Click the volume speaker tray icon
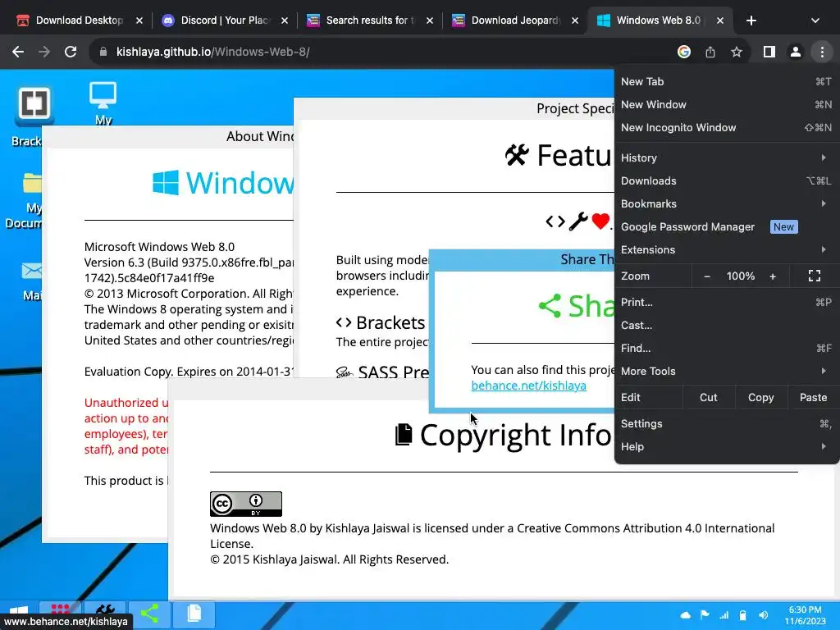This screenshot has height=630, width=840. (x=764, y=615)
